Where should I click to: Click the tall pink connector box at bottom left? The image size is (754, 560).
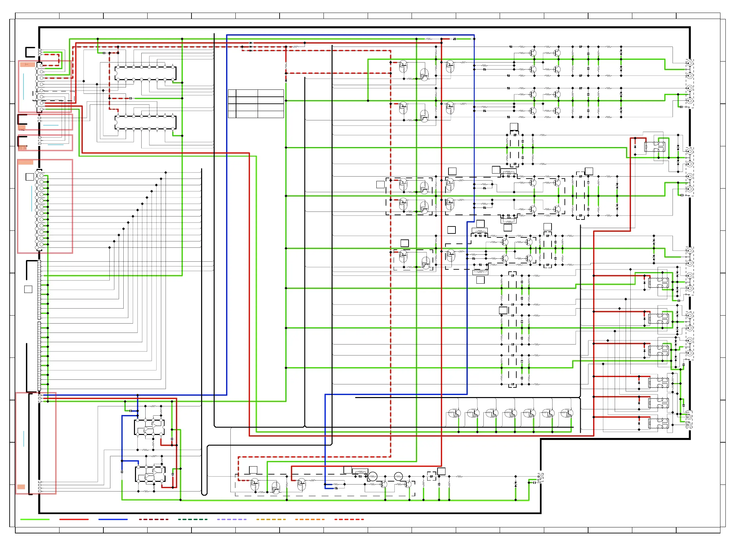(36, 443)
